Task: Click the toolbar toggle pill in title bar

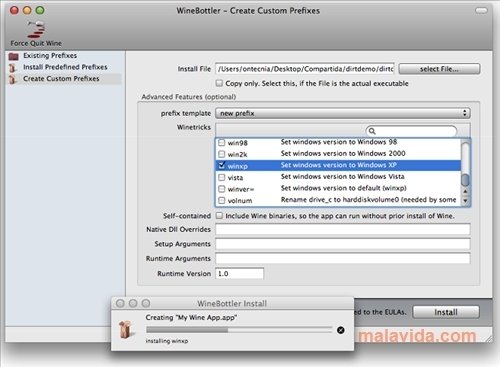Action: (481, 11)
